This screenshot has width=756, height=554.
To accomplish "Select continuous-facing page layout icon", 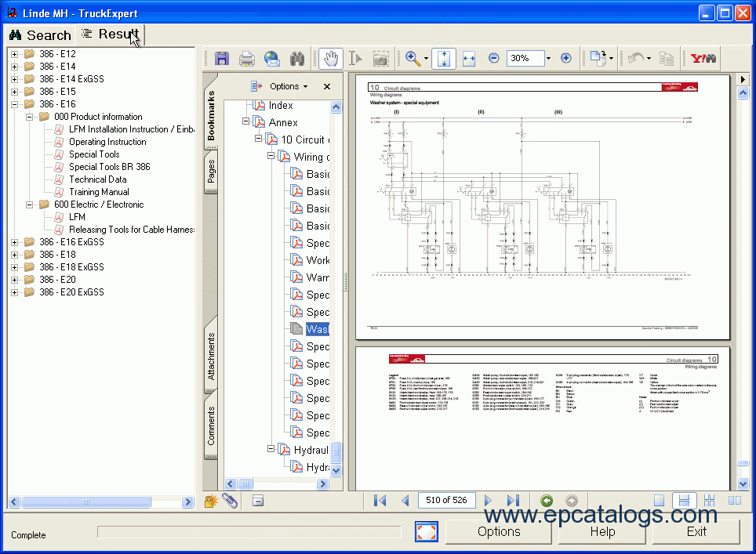I will click(x=709, y=501).
